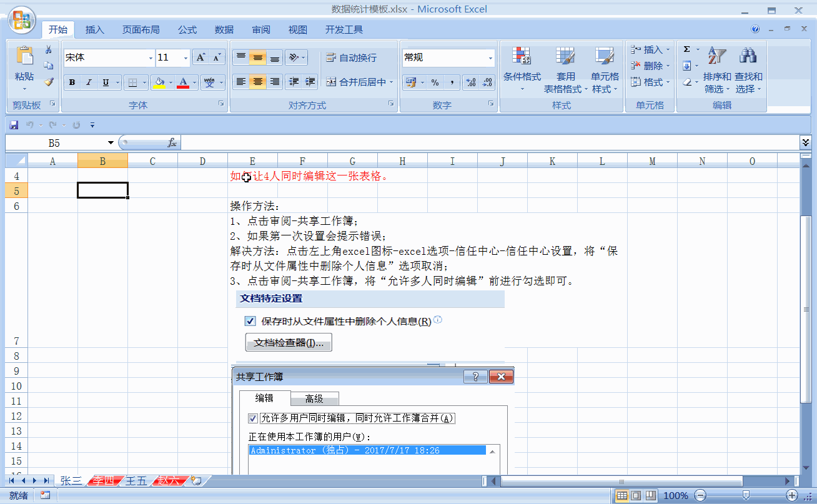Open the font name dropdown
Screen dimensions: 817x504
pyautogui.click(x=151, y=57)
